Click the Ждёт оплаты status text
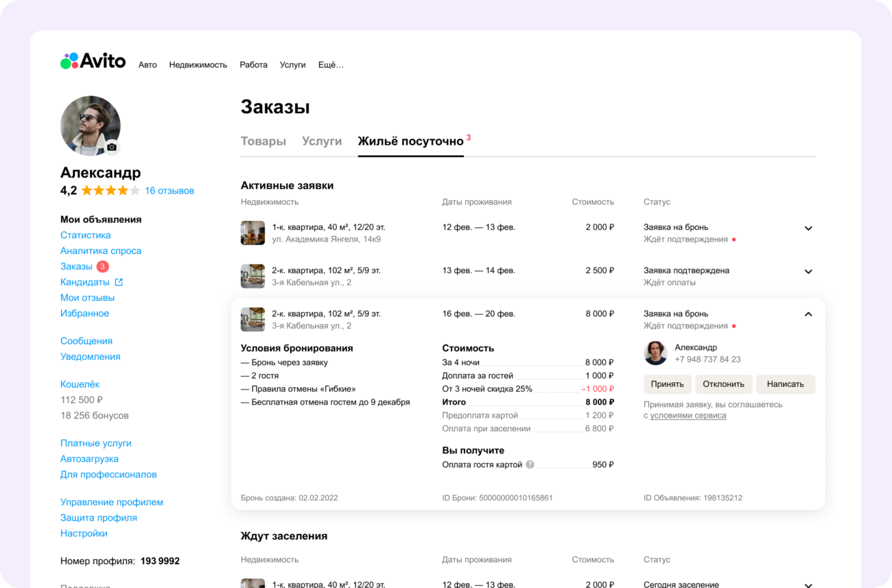Viewport: 892px width, 588px height. point(670,283)
